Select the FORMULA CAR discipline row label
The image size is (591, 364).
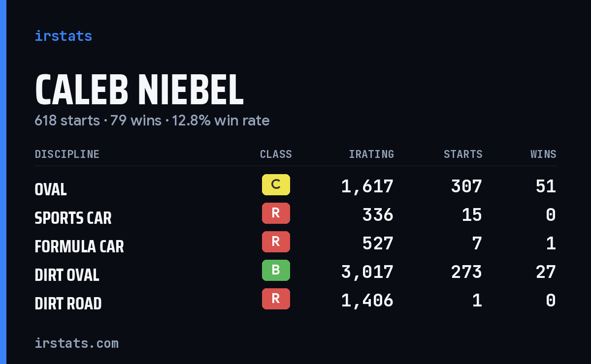pos(79,246)
